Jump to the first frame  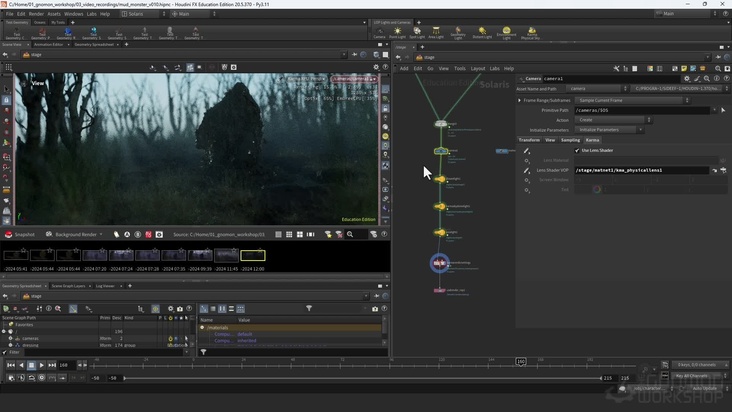pos(10,365)
